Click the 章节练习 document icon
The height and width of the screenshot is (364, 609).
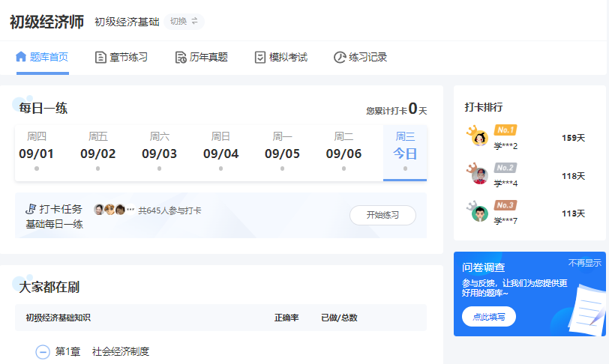click(x=100, y=57)
